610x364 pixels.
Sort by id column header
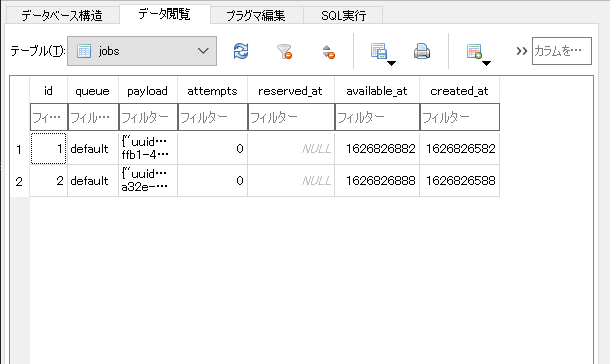[48, 91]
